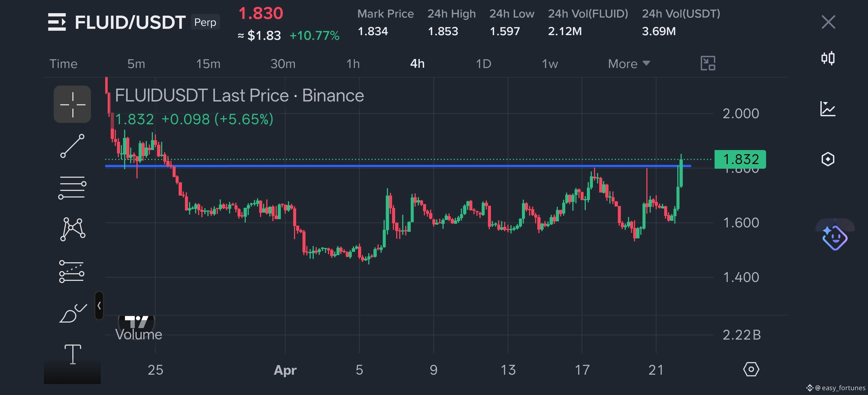
Task: Click the 24h Vol(FLUID) 2.12M value
Action: (x=565, y=31)
